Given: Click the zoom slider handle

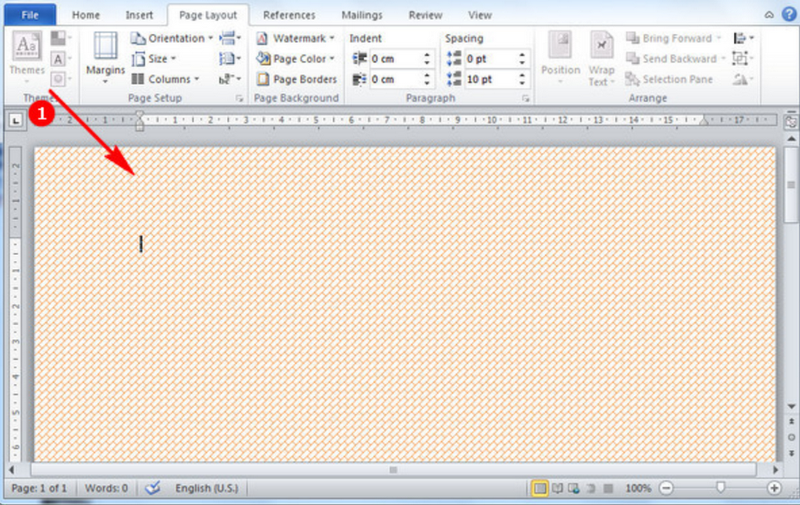Looking at the screenshot, I should (x=720, y=488).
